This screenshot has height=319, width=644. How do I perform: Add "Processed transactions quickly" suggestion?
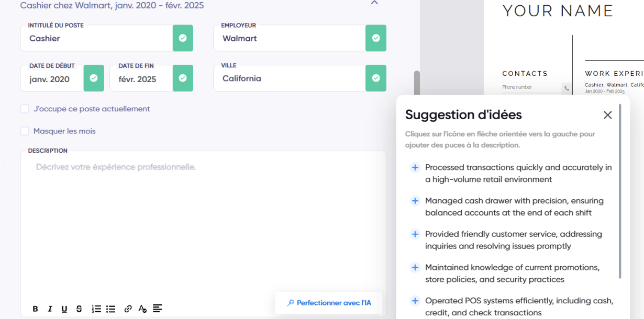point(415,167)
